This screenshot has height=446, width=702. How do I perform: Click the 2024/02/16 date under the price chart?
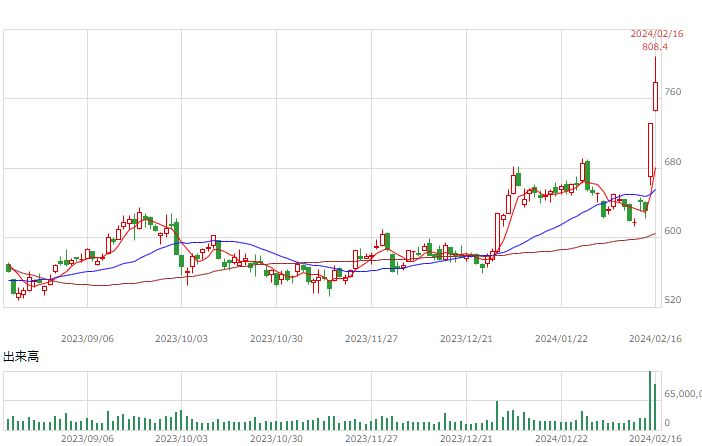point(655,339)
